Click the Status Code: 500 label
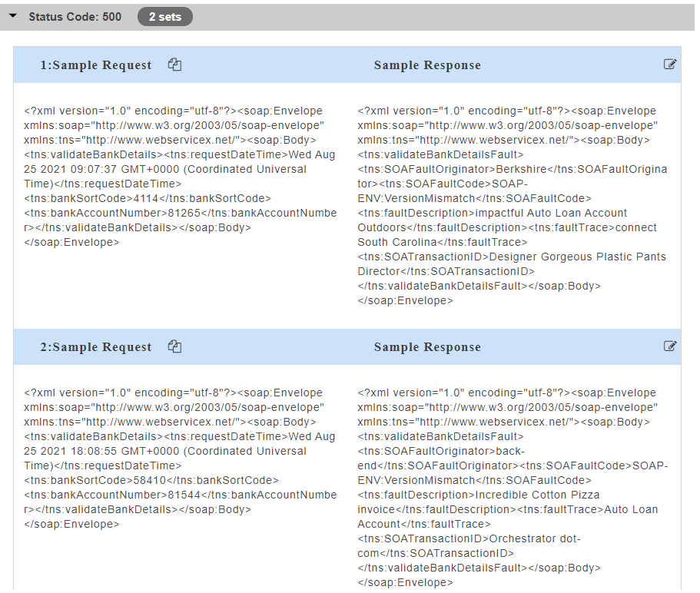The image size is (700, 593). [x=75, y=16]
